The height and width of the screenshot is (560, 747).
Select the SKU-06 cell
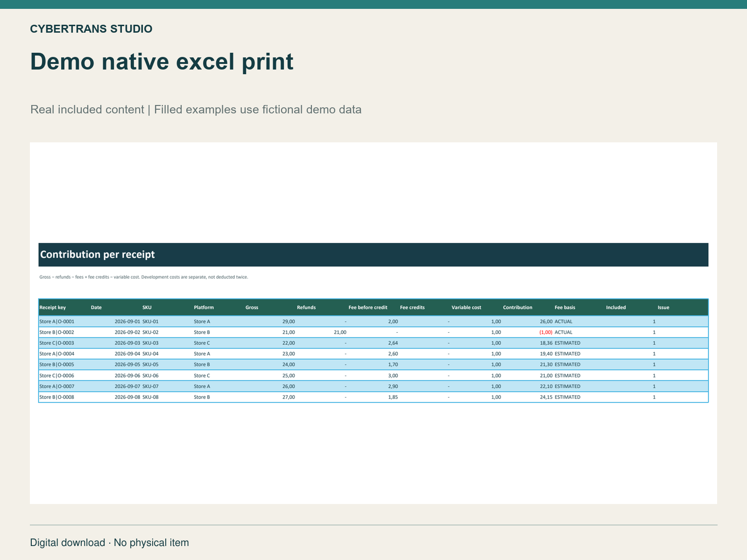click(150, 376)
